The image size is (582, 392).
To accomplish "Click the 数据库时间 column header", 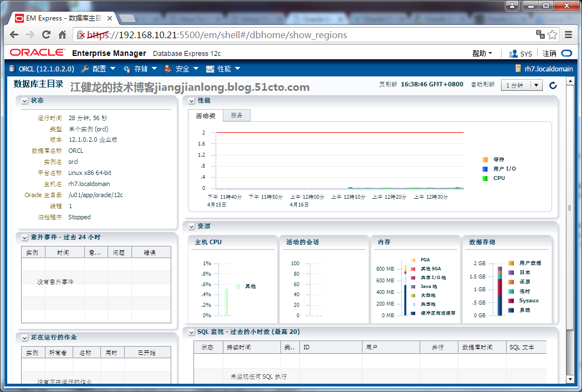I will (x=482, y=347).
